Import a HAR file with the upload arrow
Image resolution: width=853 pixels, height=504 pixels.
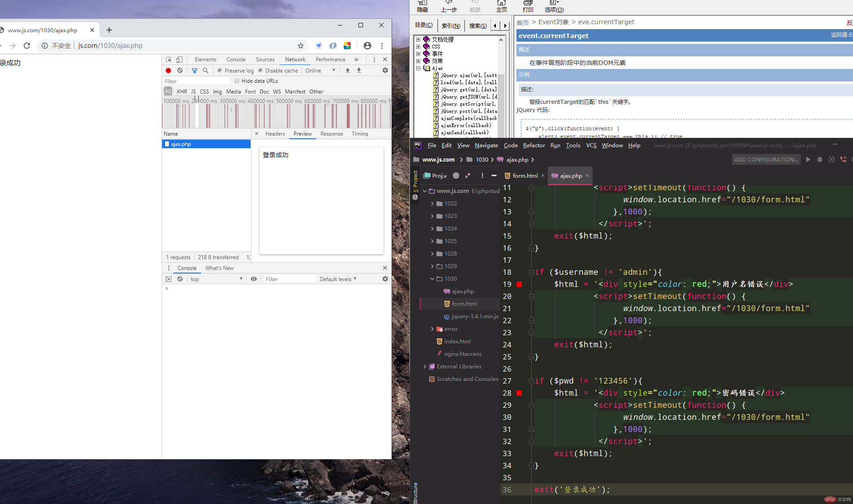click(348, 71)
